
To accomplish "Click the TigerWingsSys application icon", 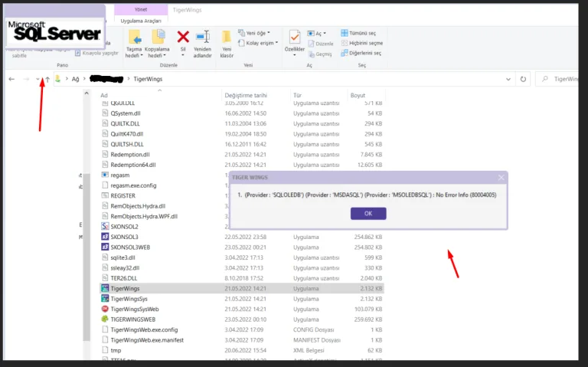I will [x=105, y=299].
